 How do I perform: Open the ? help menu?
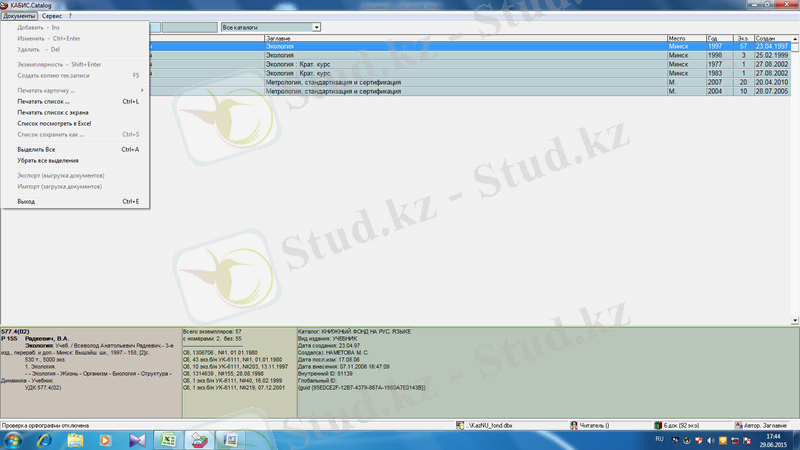tap(70, 16)
